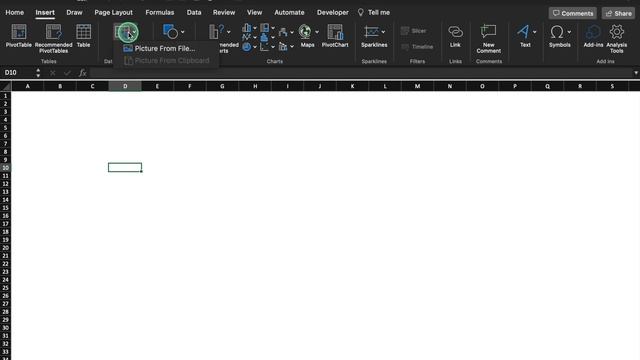Open the Text insert icon
Screen dimensions: 640x360
523,32
